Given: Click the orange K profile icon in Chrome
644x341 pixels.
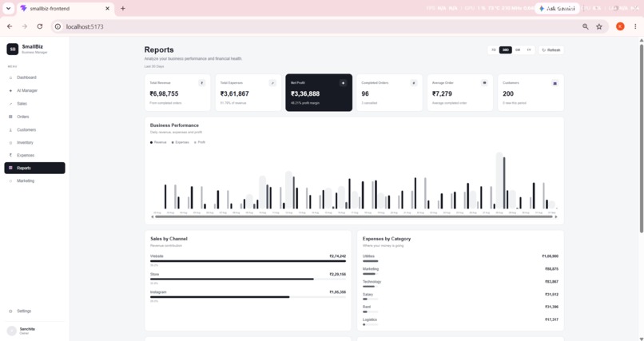Looking at the screenshot, I should [x=620, y=26].
